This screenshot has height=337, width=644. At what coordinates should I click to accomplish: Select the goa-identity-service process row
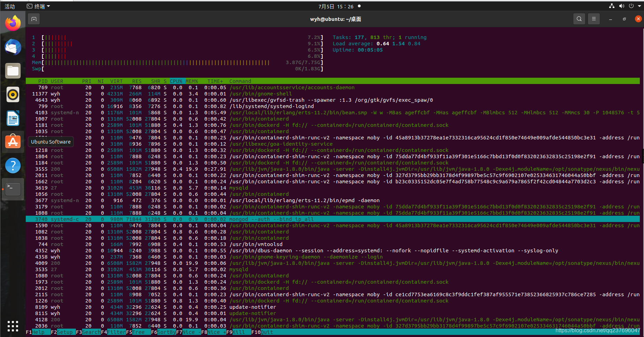(333, 144)
